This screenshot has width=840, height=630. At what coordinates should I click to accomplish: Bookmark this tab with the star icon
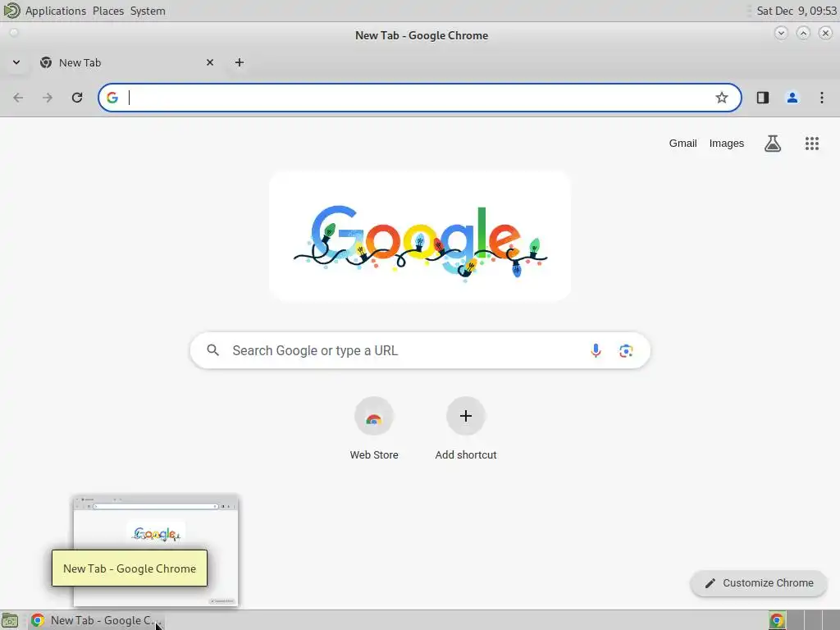point(722,98)
